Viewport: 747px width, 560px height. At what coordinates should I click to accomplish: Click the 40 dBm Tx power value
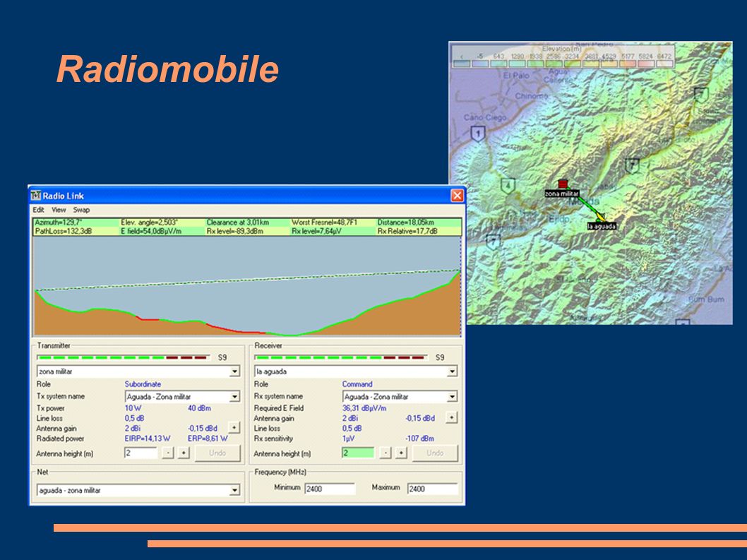tap(199, 408)
